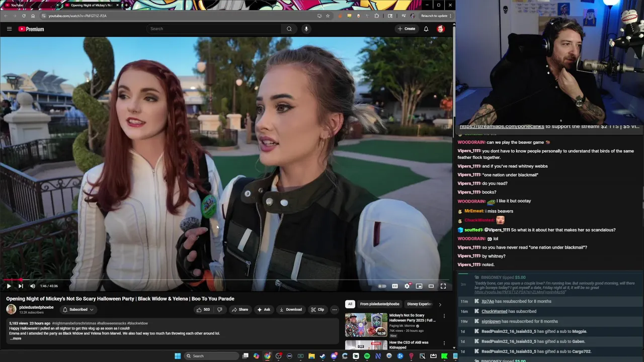Screen dimensions: 644x362
Task: Open How the CEO of Aldi video
Action: pyautogui.click(x=409, y=345)
